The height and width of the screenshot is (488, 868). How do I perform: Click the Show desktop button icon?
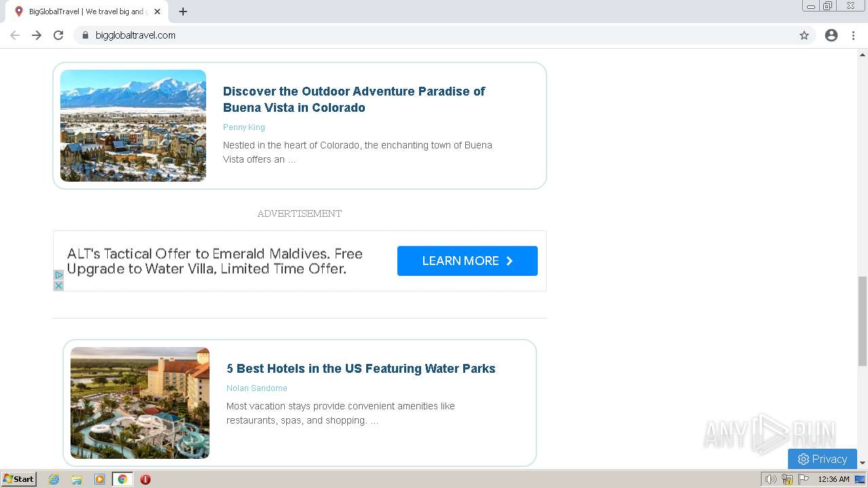[x=861, y=479]
